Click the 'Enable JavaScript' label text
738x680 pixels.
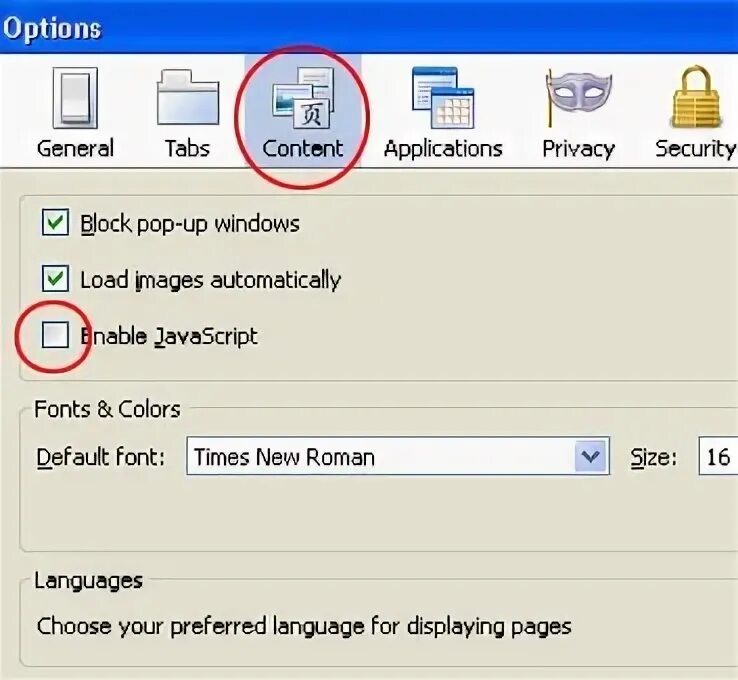pos(169,336)
